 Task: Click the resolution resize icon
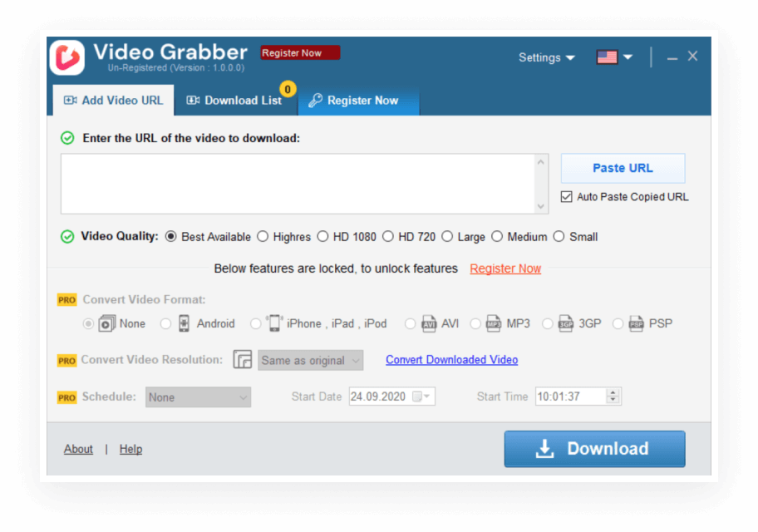coord(243,360)
